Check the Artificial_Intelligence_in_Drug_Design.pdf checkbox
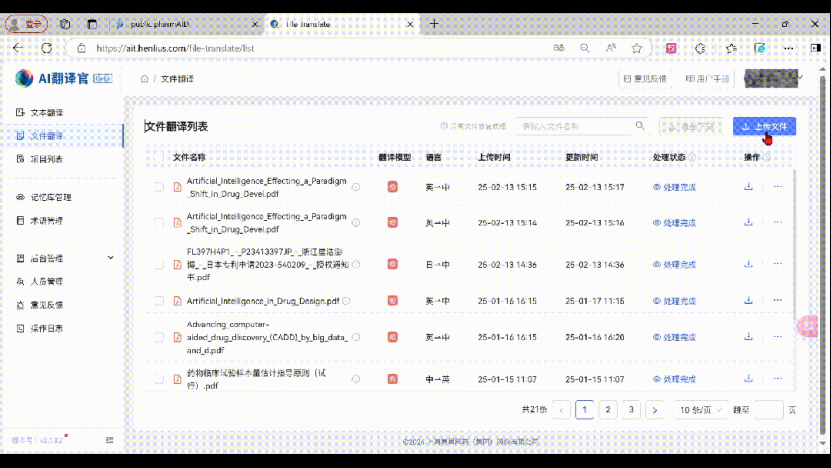This screenshot has height=468, width=831. [x=159, y=301]
